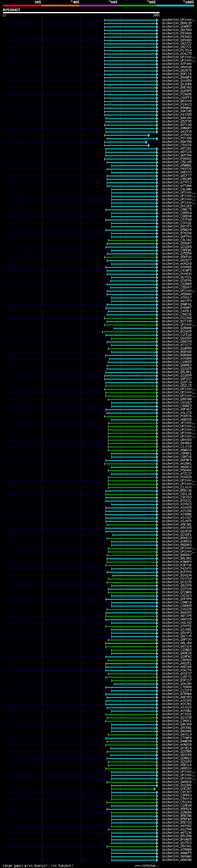Open hit UniRef100_P43395

click(x=177, y=115)
